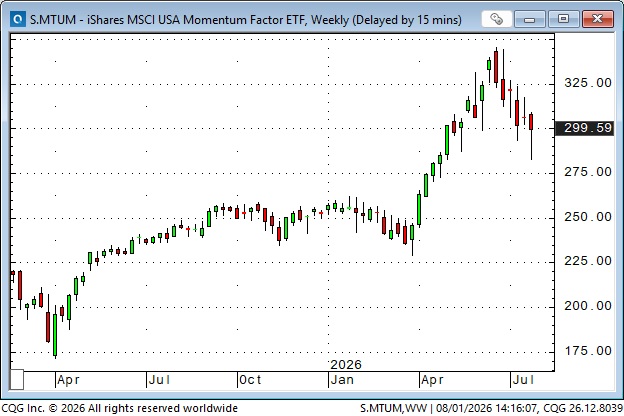Close the S.MTUM chart window
The image size is (624, 416).
(597, 19)
